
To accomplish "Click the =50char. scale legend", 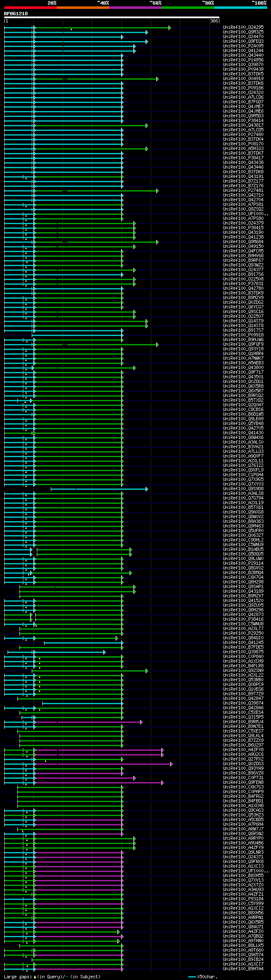I will (x=203, y=977).
